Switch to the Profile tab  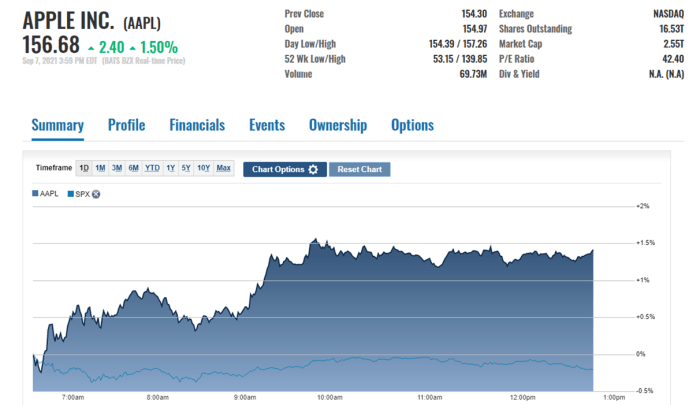[x=126, y=125]
